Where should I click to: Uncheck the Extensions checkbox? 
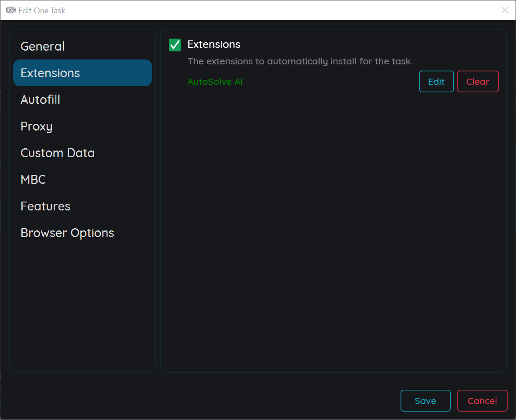175,45
